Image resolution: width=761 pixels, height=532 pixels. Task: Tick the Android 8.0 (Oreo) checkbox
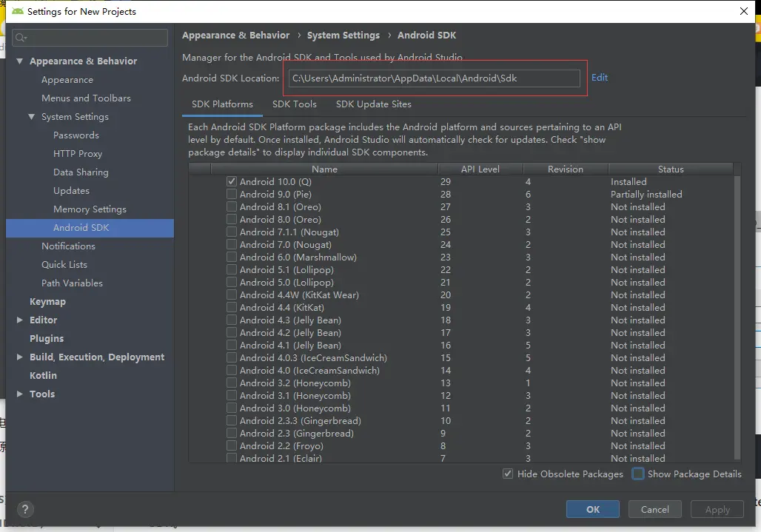pos(232,219)
